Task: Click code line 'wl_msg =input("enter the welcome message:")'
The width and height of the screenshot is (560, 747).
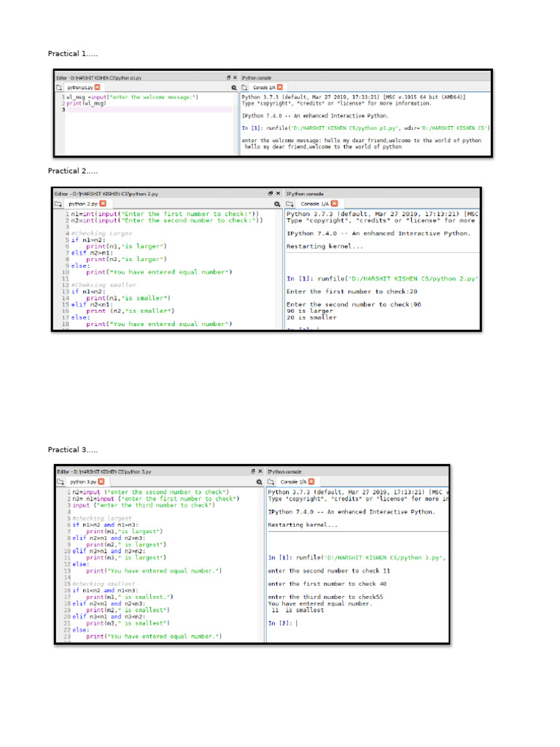Action: click(133, 97)
